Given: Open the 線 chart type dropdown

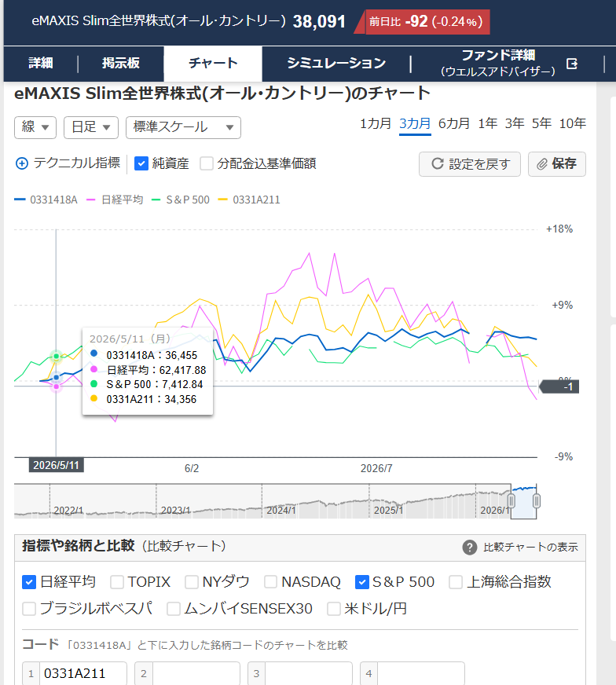Looking at the screenshot, I should click(x=35, y=127).
